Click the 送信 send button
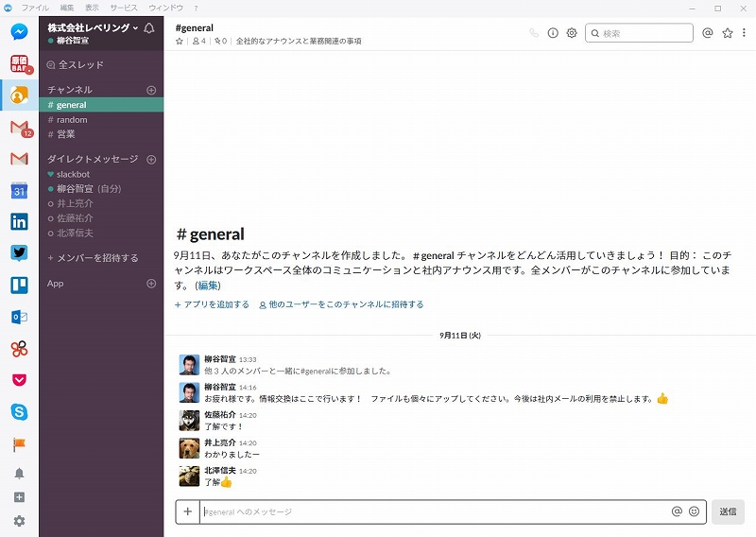The height and width of the screenshot is (537, 756). (728, 511)
